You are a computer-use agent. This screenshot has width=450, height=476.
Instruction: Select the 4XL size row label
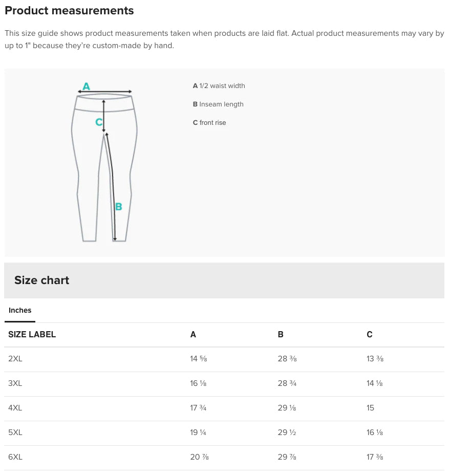15,408
